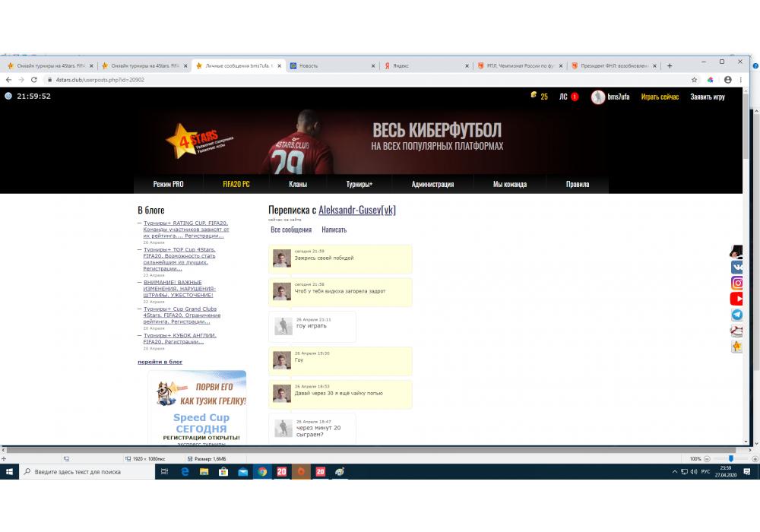Open the bms7ufa profile avatar
Screen dimensions: 760x532
coord(598,97)
